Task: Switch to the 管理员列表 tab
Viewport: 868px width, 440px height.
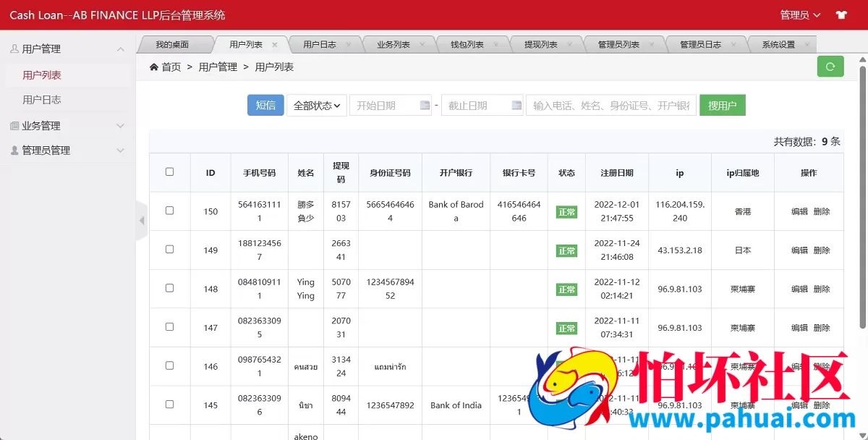Action: point(618,44)
